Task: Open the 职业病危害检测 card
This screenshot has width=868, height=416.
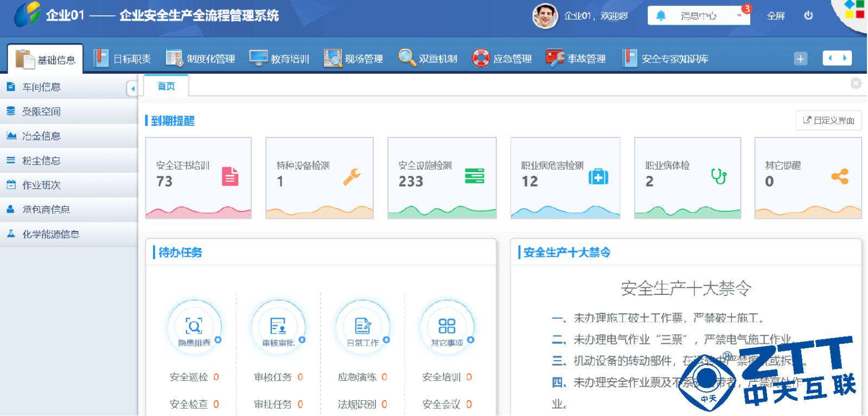Action: pos(565,178)
